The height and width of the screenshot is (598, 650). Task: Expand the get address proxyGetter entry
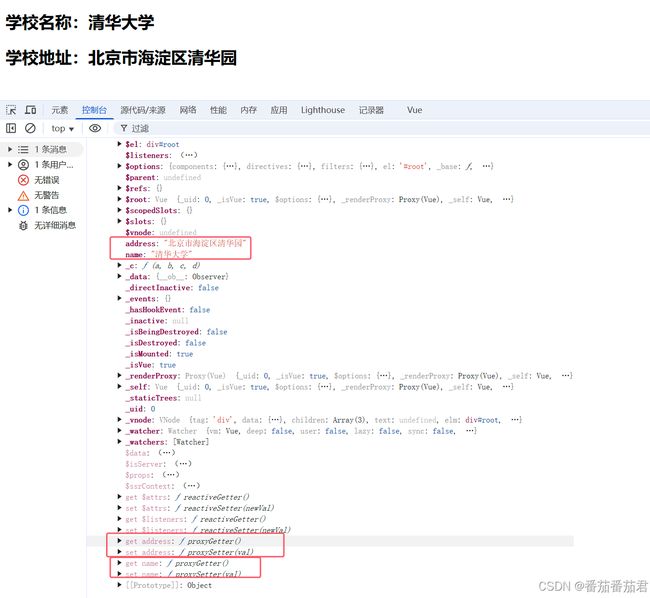click(x=119, y=541)
